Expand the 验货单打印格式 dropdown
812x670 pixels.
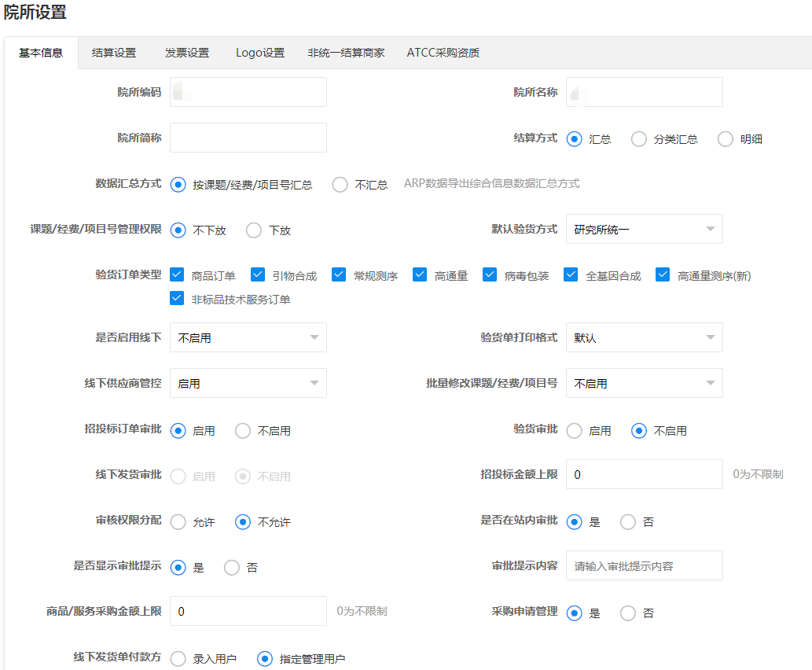point(644,338)
